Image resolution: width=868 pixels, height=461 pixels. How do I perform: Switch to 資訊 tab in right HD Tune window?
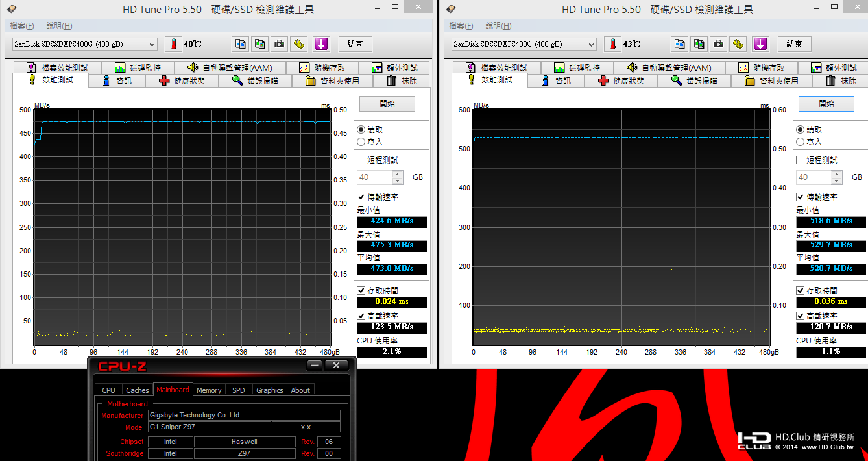[x=556, y=81]
